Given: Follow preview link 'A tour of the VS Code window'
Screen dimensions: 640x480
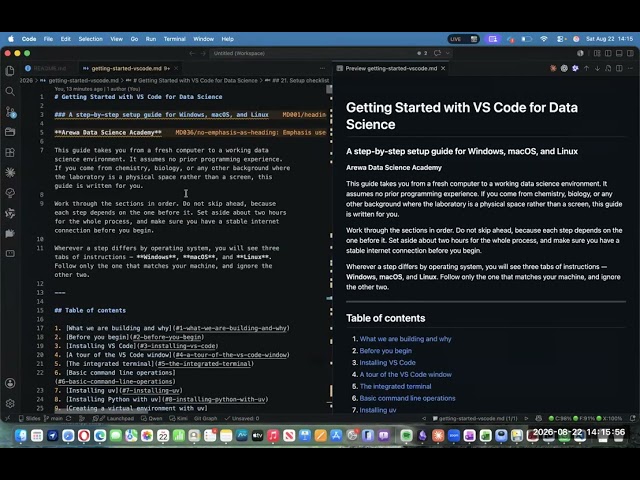Looking at the screenshot, I should pyautogui.click(x=405, y=374).
